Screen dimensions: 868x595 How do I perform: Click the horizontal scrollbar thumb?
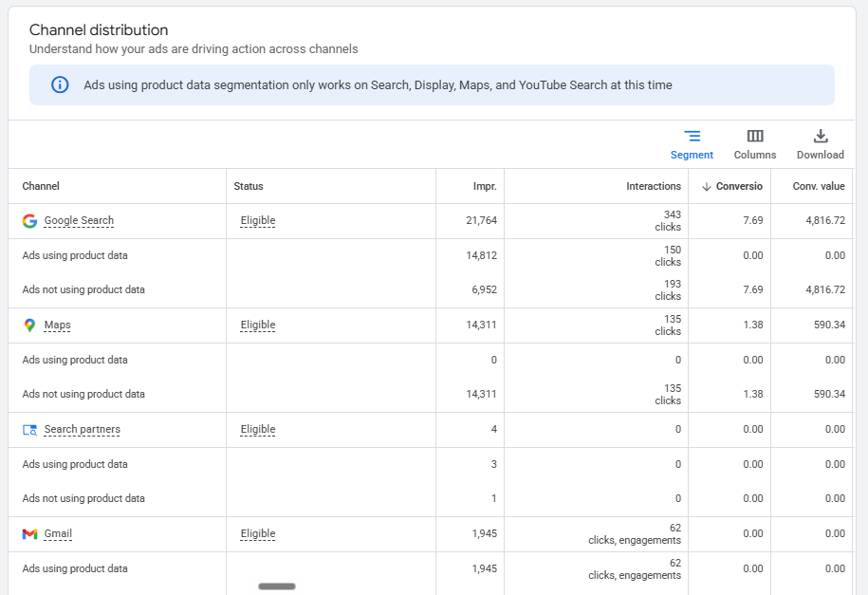coord(277,586)
